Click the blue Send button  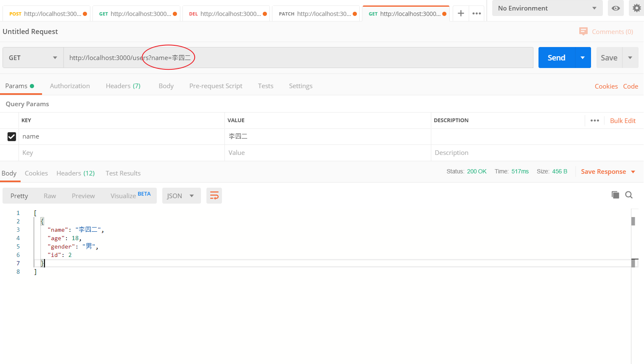pyautogui.click(x=557, y=58)
